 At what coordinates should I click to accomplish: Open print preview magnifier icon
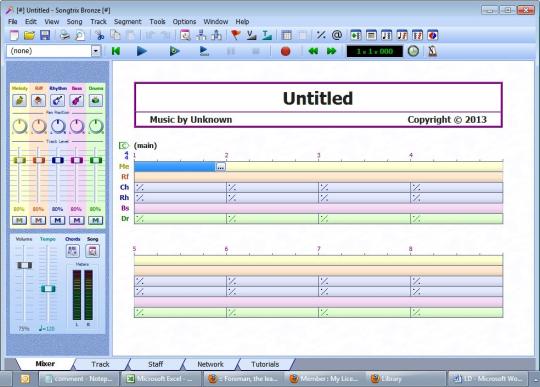pos(80,35)
